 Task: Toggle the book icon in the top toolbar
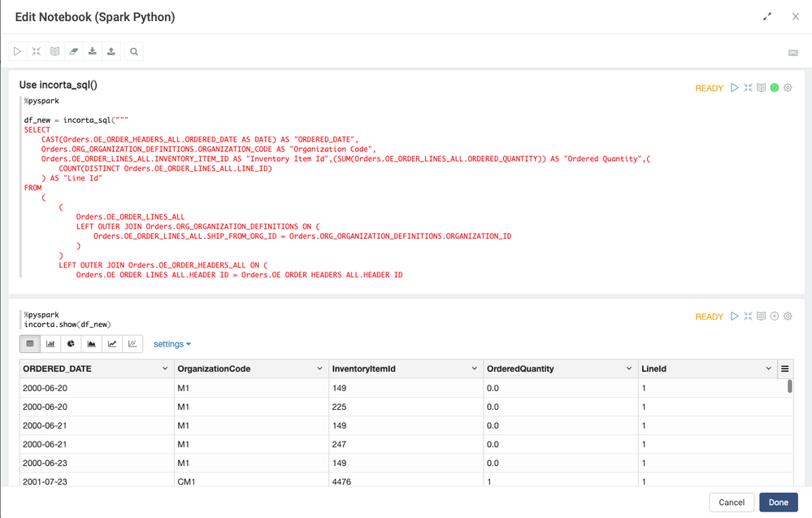pyautogui.click(x=55, y=51)
